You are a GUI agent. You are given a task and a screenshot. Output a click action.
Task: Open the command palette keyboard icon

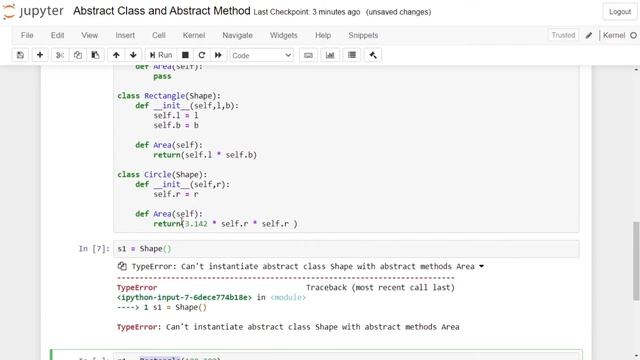[309, 55]
